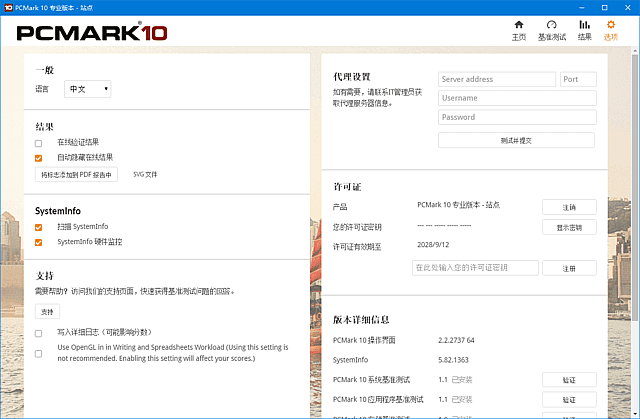Click the 显示密钥 show key button
Image resolution: width=640 pixels, height=419 pixels.
click(x=568, y=227)
